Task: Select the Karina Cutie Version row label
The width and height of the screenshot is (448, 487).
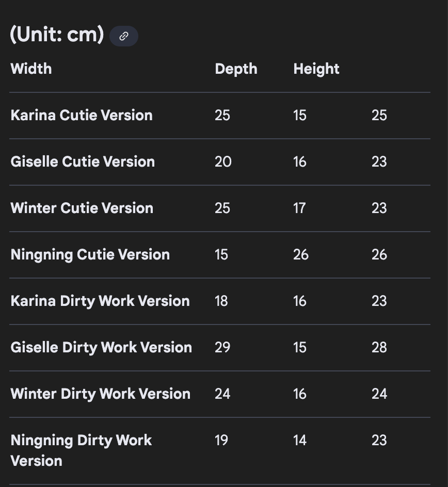Action: 82,115
